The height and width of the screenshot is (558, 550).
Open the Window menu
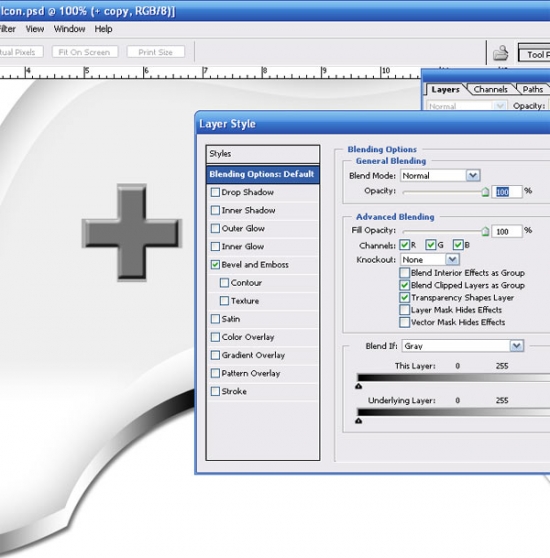pos(69,29)
